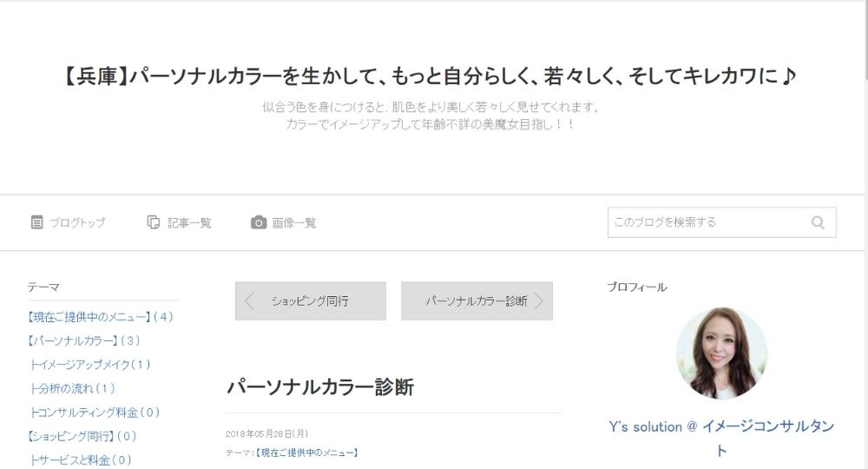Click the blog top list icon
868x469 pixels.
[36, 222]
